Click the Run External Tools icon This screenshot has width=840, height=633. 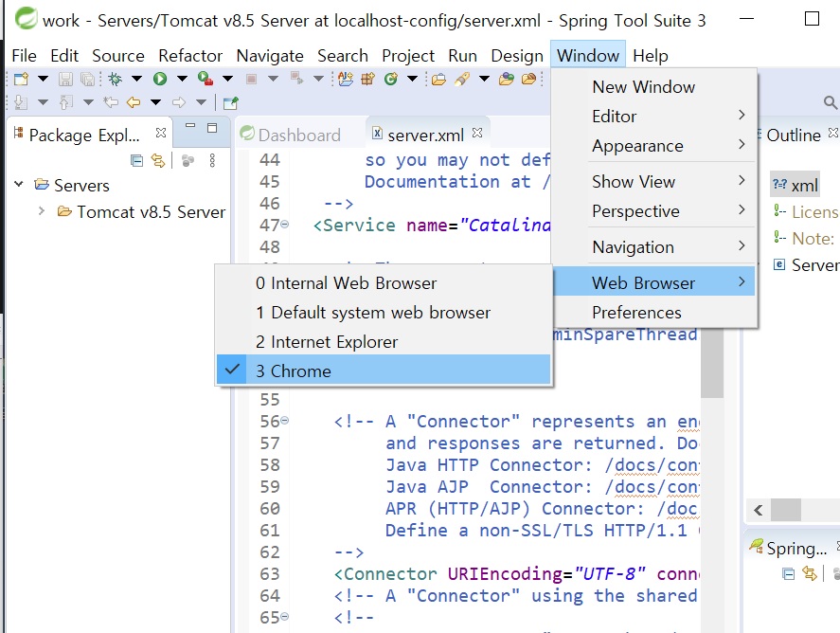[206, 80]
